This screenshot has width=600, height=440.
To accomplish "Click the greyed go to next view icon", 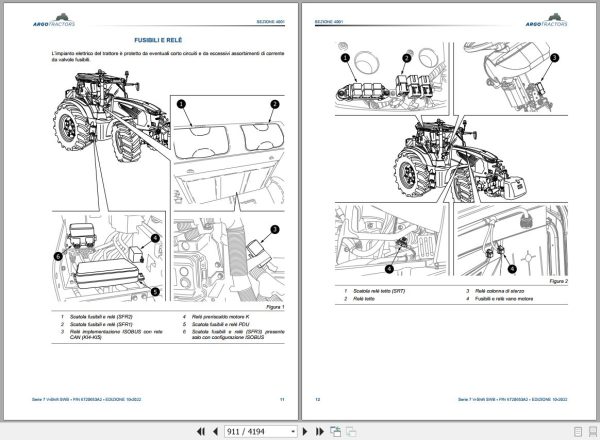I will point(351,432).
